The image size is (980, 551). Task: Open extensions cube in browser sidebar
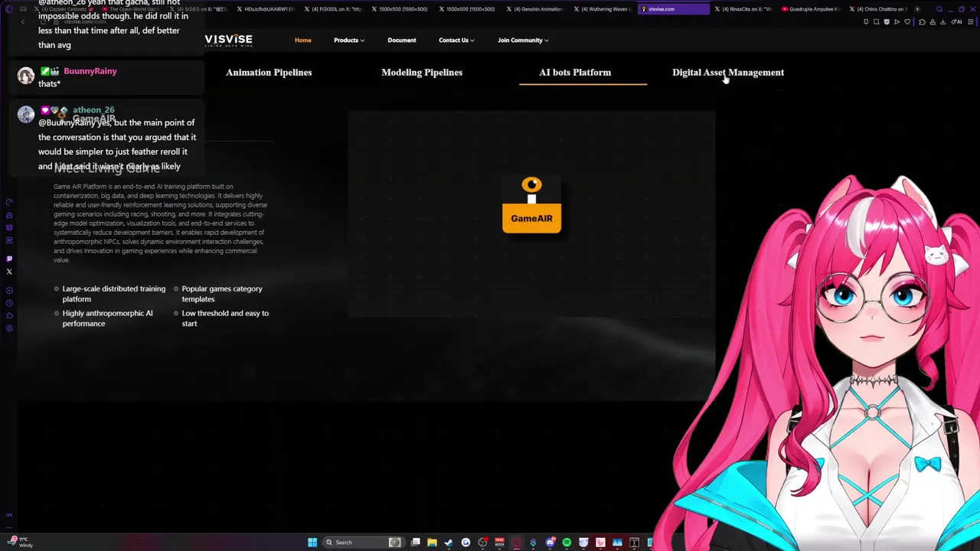(x=9, y=315)
